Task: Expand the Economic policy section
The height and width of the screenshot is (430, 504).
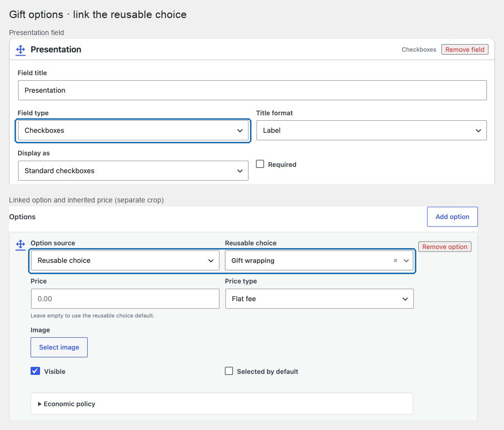Action: click(x=222, y=403)
